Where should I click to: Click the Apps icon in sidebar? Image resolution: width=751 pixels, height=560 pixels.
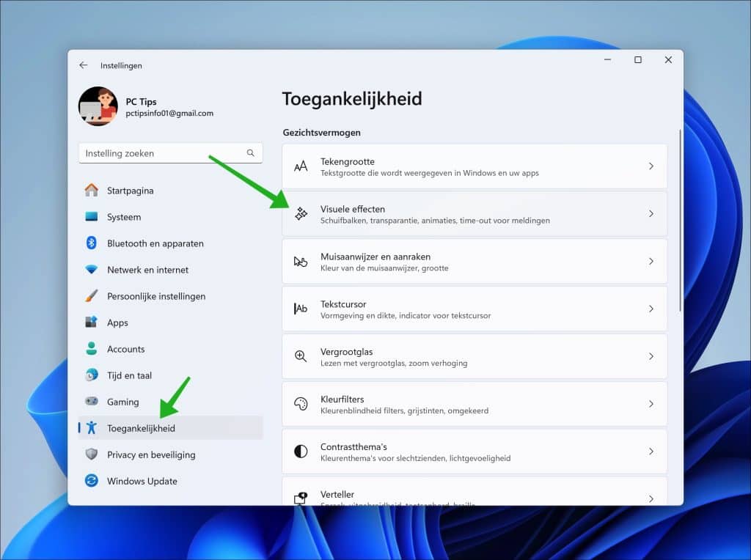92,322
